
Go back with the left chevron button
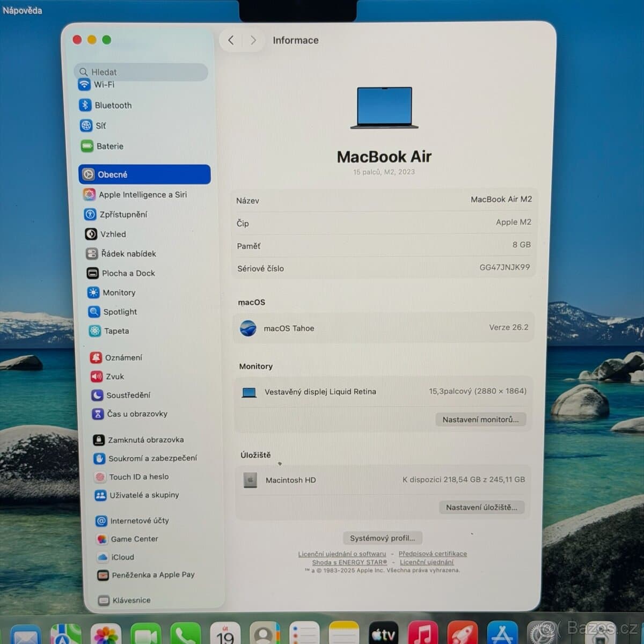tap(231, 40)
